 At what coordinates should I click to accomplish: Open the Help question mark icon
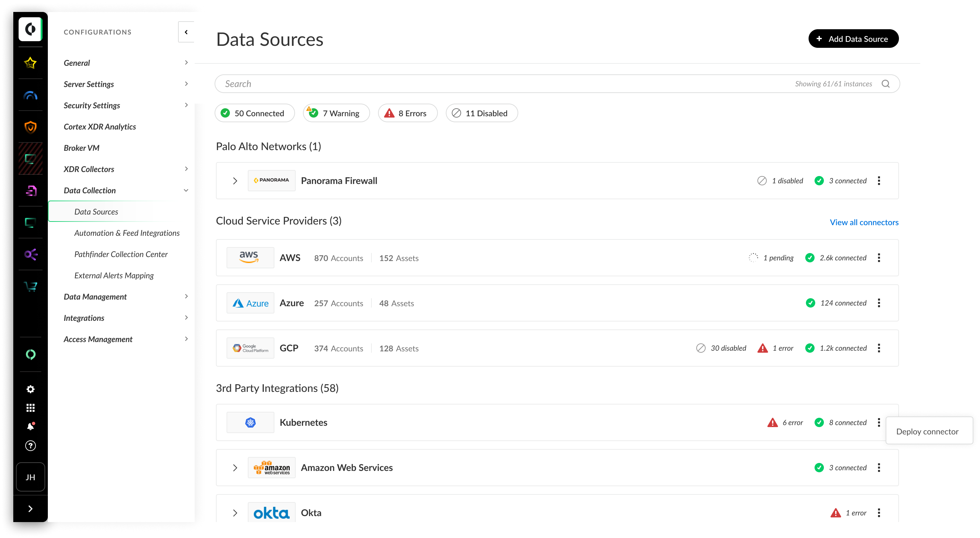point(31,446)
